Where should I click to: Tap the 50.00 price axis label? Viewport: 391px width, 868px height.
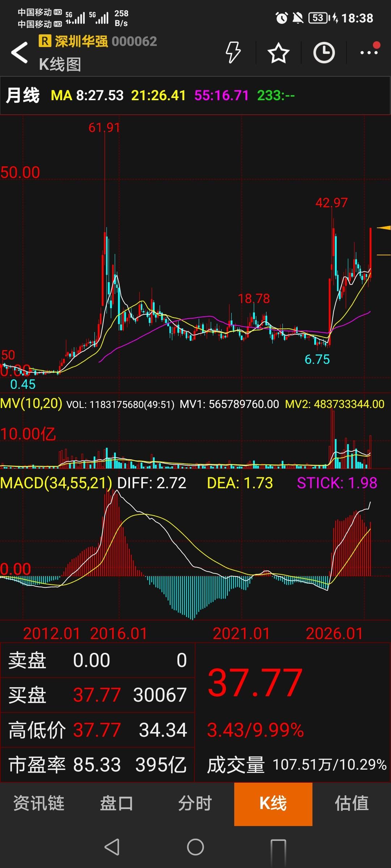(x=20, y=173)
